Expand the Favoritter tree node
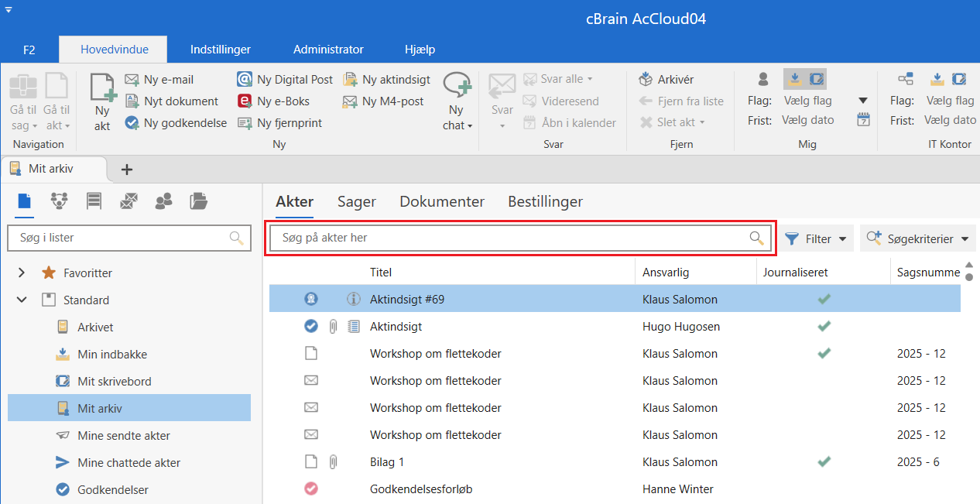 tap(22, 273)
